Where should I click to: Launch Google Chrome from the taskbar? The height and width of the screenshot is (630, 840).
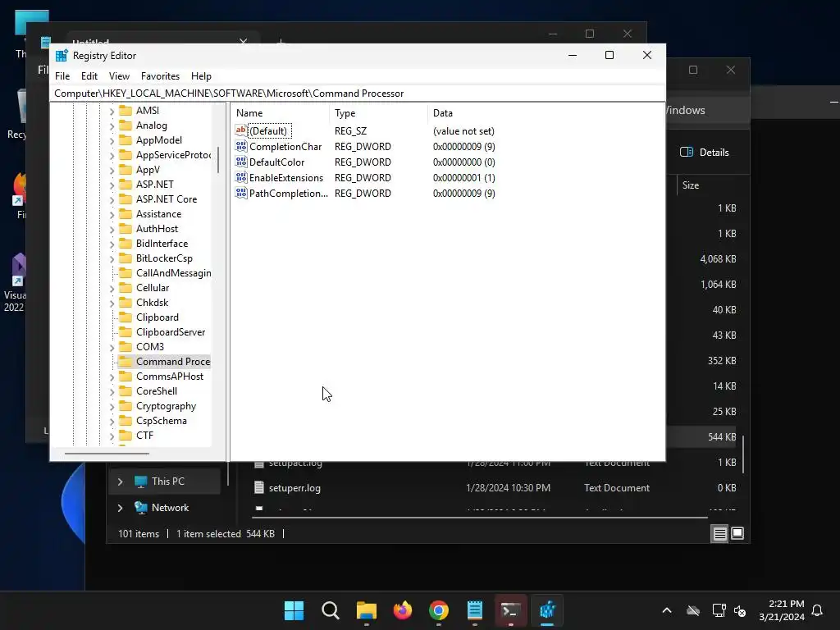(439, 610)
